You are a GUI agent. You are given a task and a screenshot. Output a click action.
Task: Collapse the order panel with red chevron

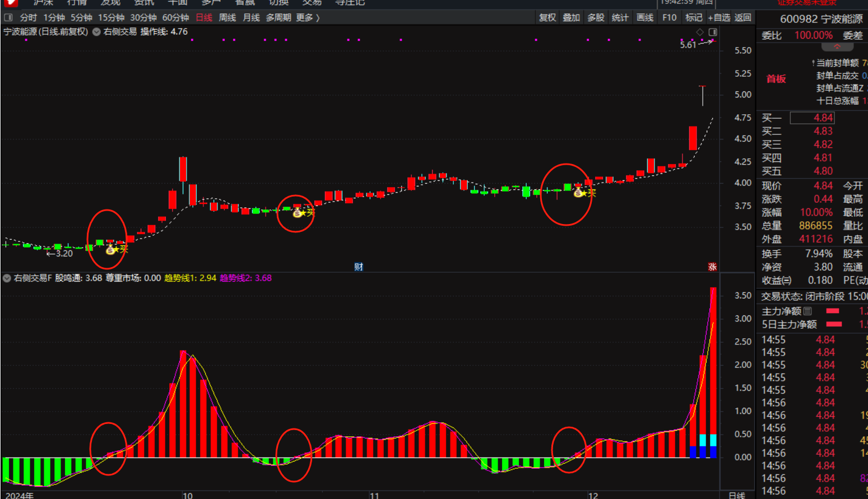(837, 46)
